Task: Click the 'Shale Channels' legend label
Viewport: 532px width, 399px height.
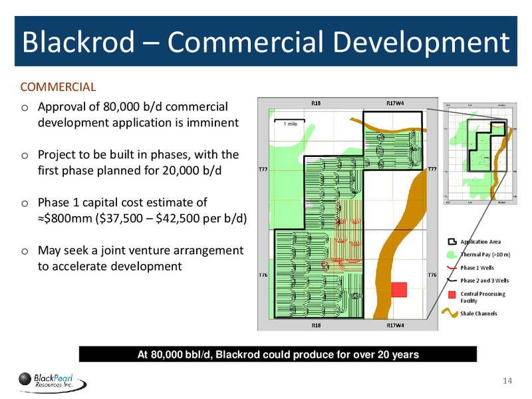Action: (x=478, y=313)
